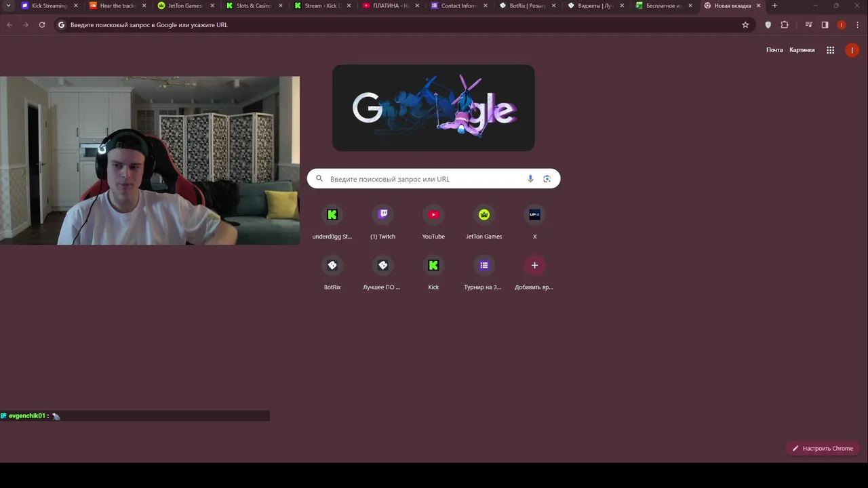The height and width of the screenshot is (488, 868).
Task: Open the YouTube shortcut
Action: [x=433, y=222]
